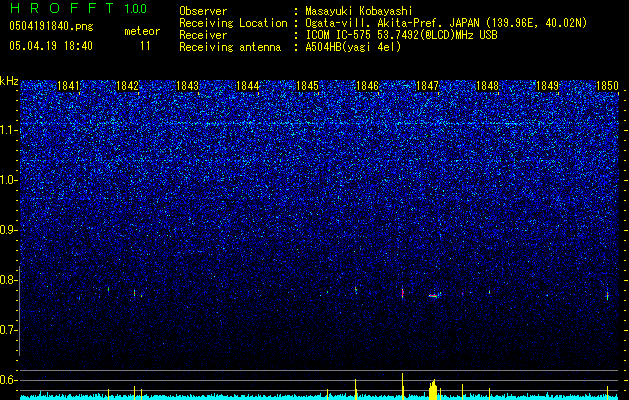629x400 pixels.
Task: Click the wide yellow intensity burst at 1847
Action: coord(433,390)
